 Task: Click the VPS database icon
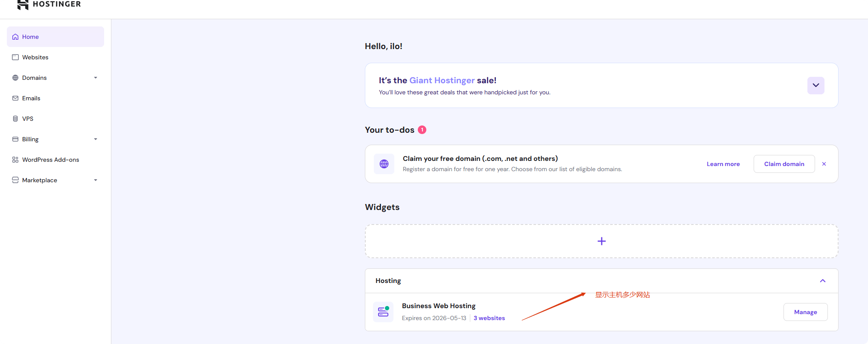tap(15, 119)
